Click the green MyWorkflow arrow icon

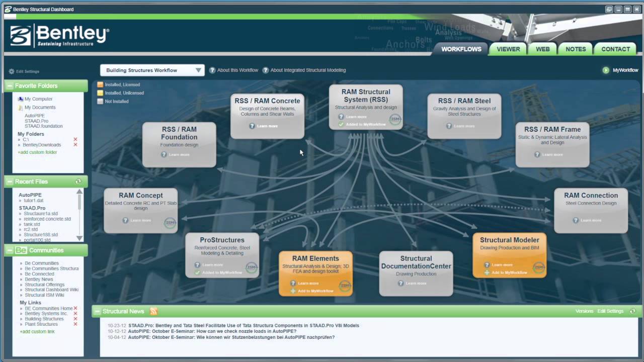click(606, 70)
